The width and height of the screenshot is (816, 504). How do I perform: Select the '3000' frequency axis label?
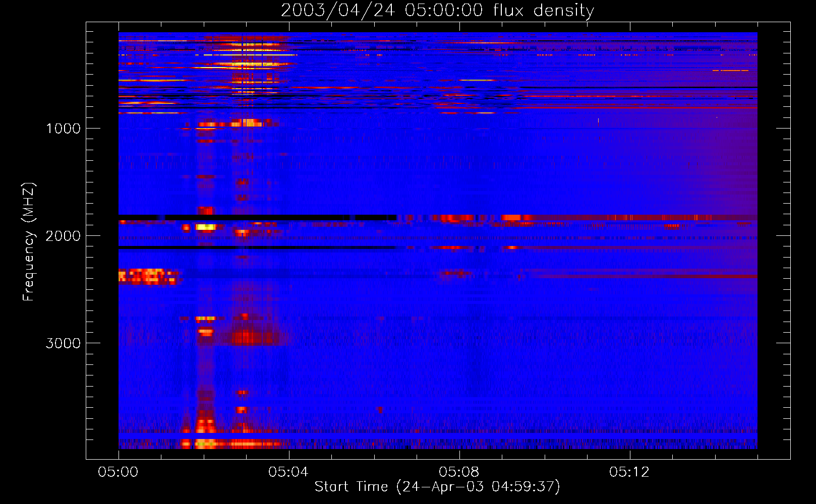pyautogui.click(x=63, y=343)
